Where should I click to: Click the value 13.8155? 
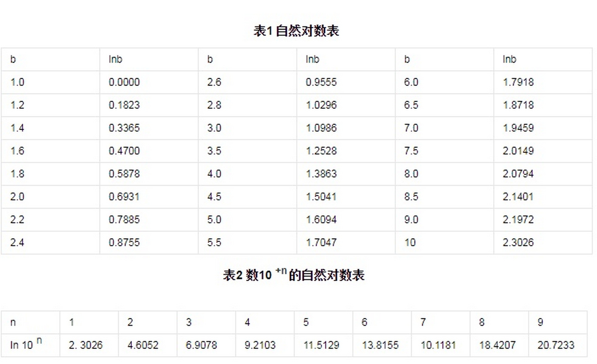(380, 345)
